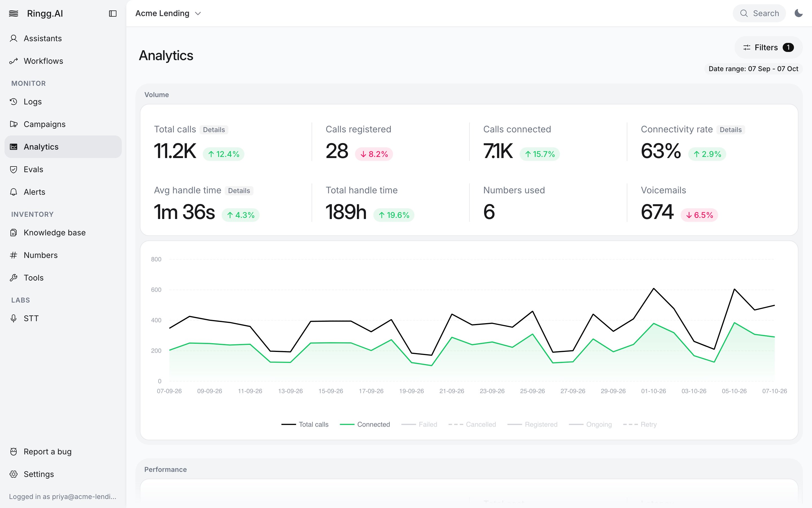Image resolution: width=812 pixels, height=508 pixels.
Task: Click the 674 voicemails value
Action: [657, 212]
